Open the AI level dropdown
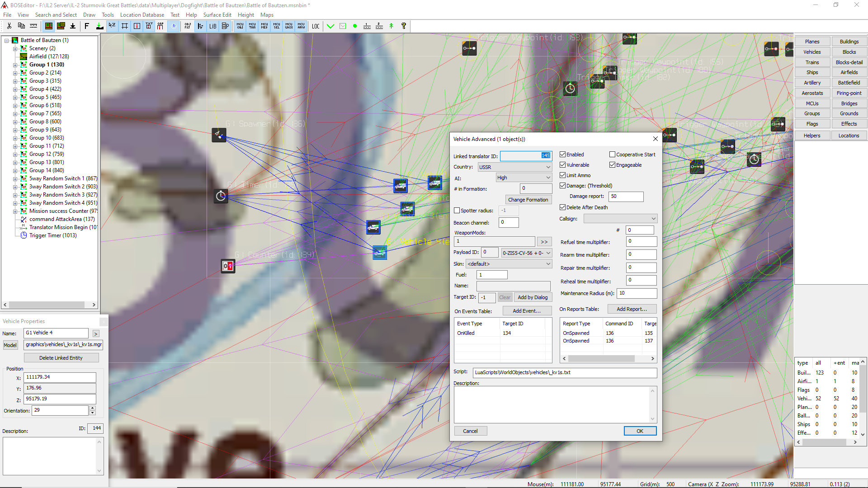 pos(524,178)
